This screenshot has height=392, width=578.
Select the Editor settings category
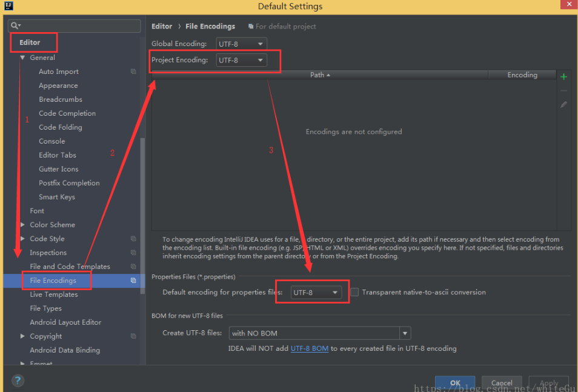pos(30,42)
